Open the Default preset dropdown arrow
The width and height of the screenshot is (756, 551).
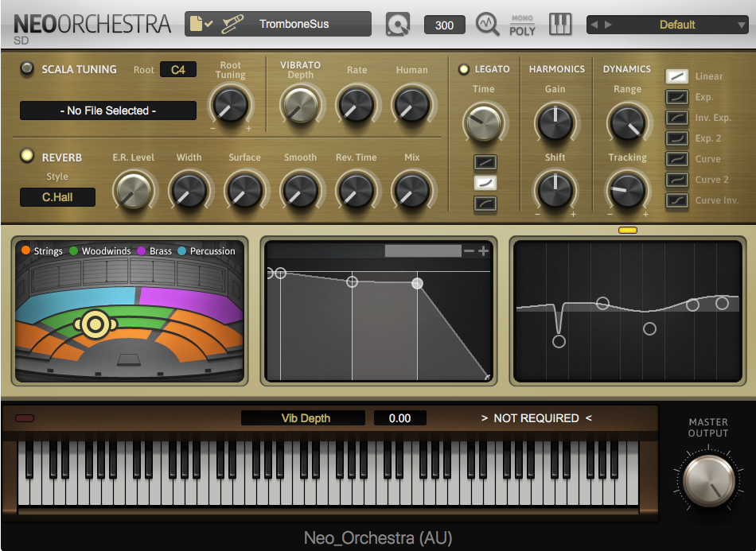point(742,25)
